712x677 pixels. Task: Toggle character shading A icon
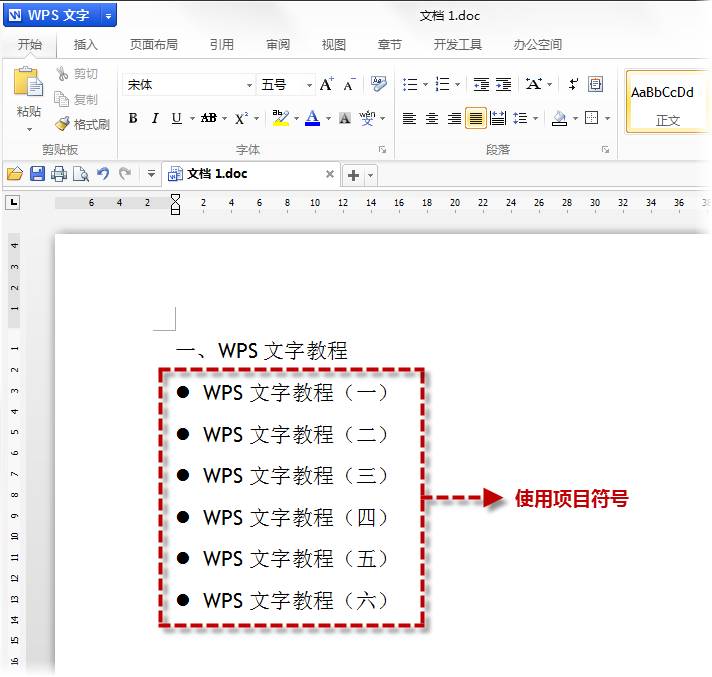point(345,119)
